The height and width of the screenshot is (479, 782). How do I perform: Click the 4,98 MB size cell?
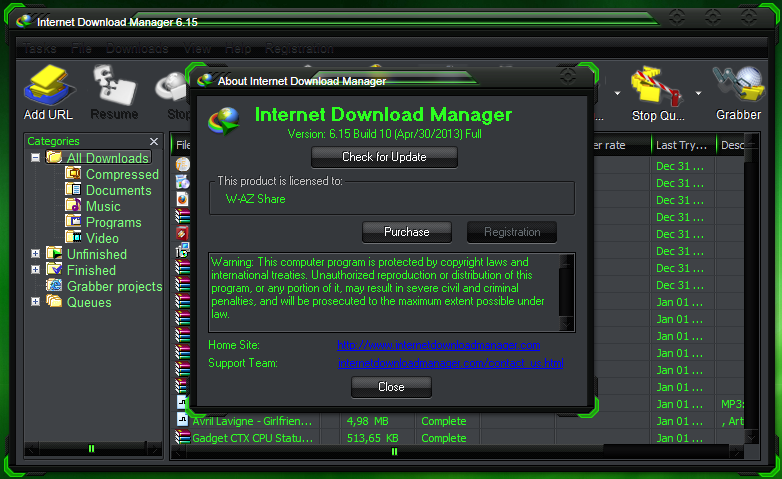click(368, 421)
